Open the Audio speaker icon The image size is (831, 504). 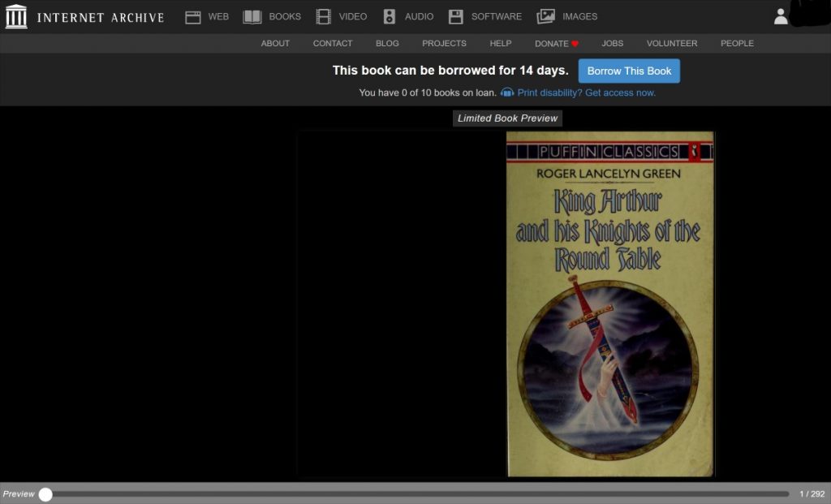point(390,17)
